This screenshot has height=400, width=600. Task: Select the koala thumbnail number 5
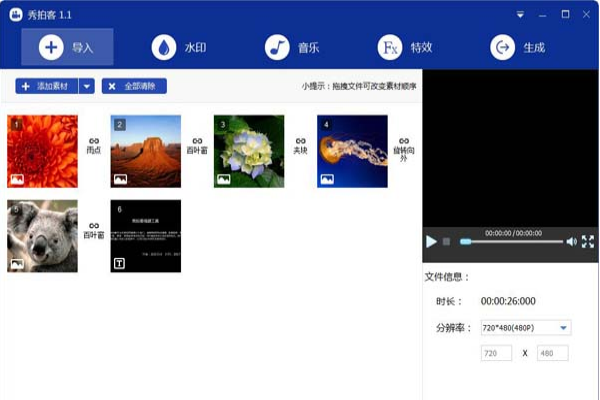click(x=42, y=236)
